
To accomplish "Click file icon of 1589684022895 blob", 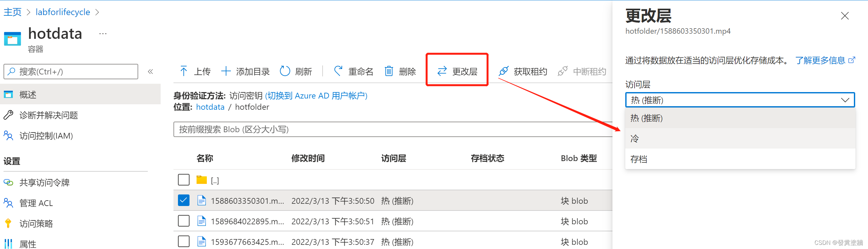I will click(x=201, y=221).
